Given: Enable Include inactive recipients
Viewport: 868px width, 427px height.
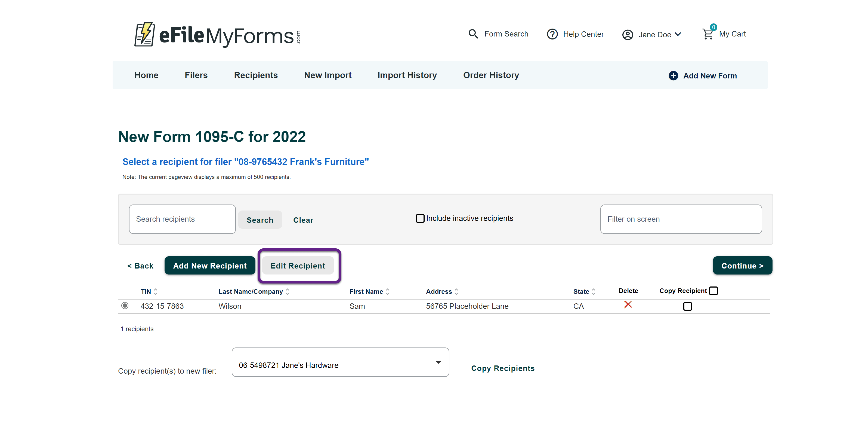Looking at the screenshot, I should click(x=420, y=218).
